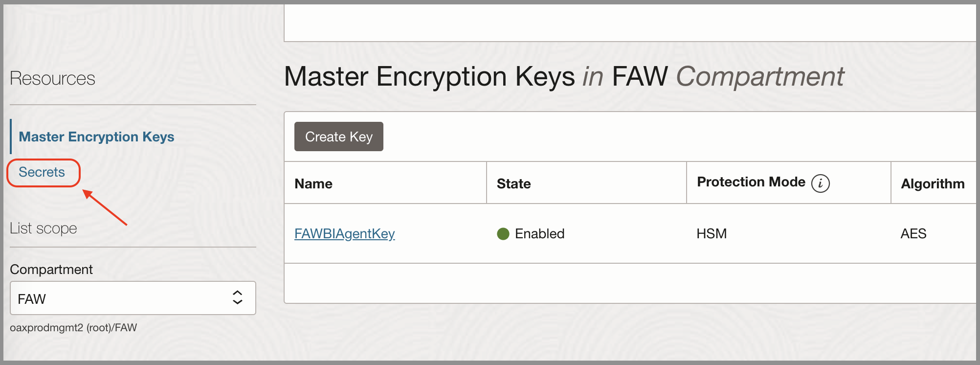Click the State column header
This screenshot has height=365, width=980.
(513, 184)
